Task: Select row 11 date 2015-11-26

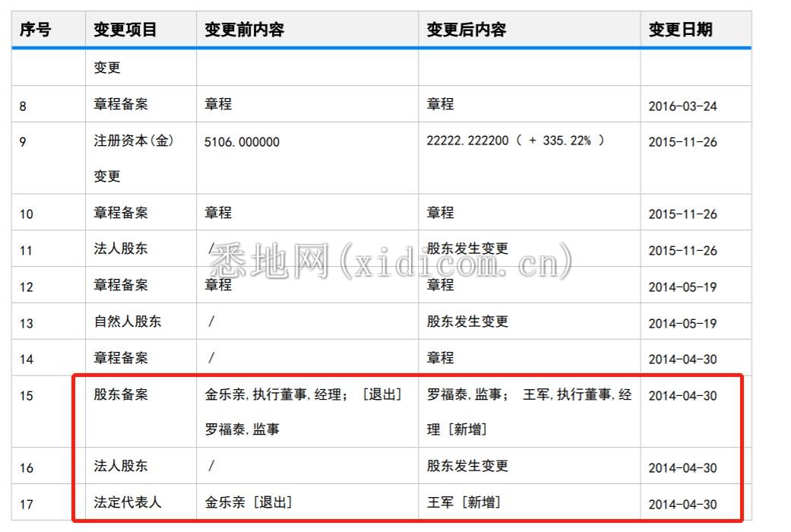Action: [x=682, y=250]
